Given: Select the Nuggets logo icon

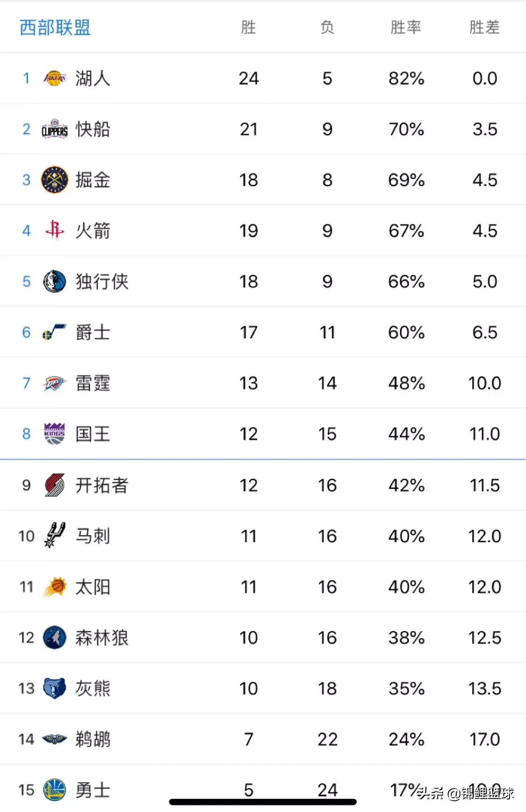Looking at the screenshot, I should click(x=55, y=180).
